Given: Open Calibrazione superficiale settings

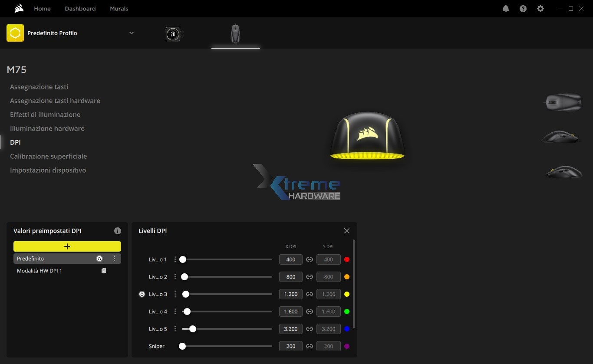Looking at the screenshot, I should tap(48, 156).
